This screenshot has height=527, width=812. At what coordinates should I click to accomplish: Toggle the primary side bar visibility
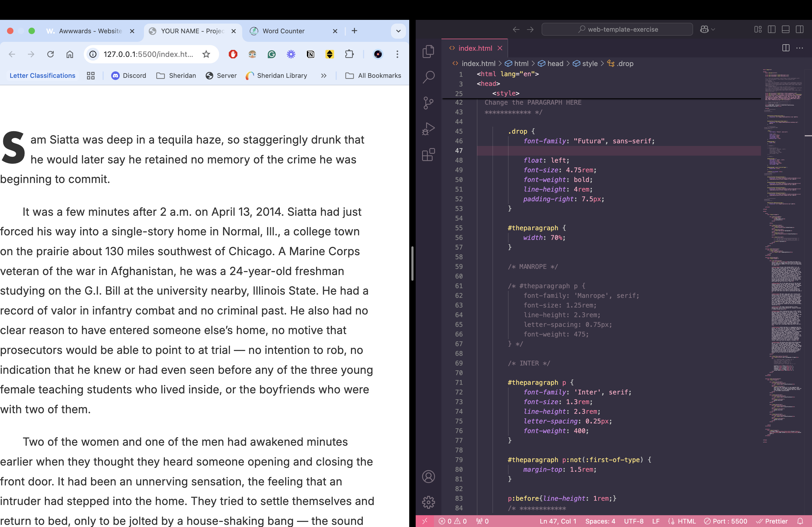coord(772,29)
